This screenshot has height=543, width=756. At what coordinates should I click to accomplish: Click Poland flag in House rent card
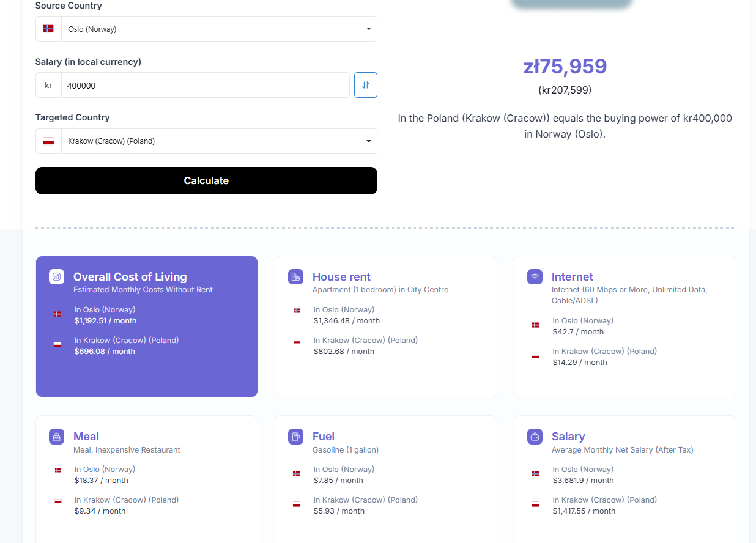pyautogui.click(x=297, y=341)
